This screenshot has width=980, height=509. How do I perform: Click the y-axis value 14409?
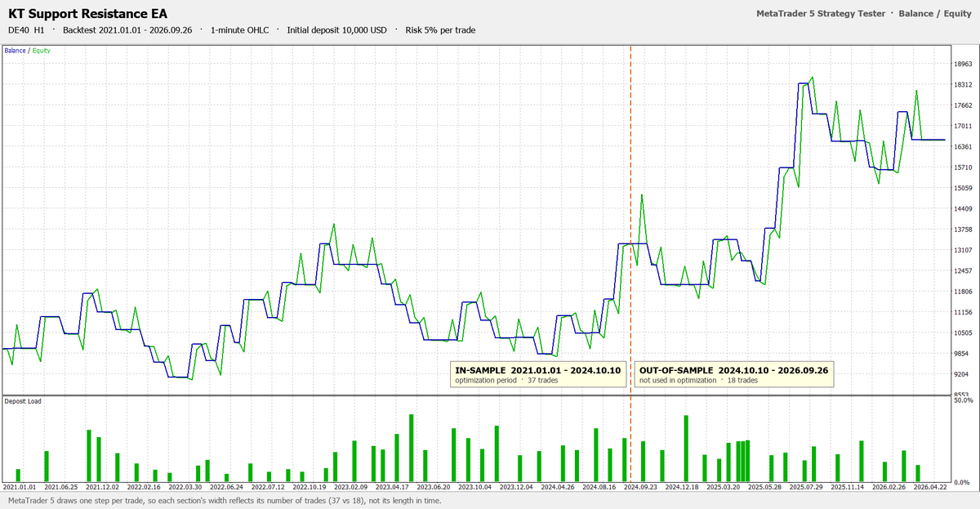(962, 209)
